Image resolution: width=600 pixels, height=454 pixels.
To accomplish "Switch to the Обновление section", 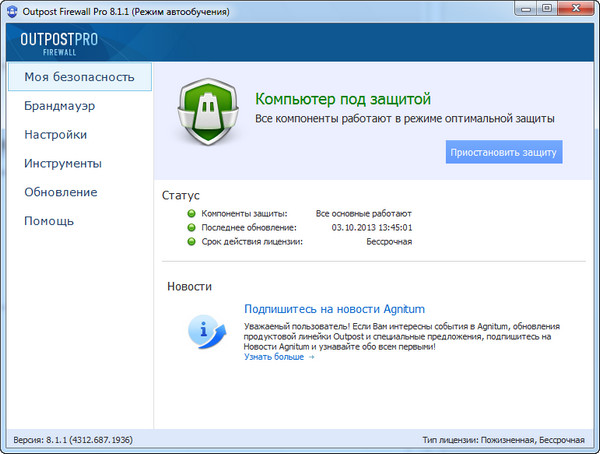I will (x=60, y=192).
